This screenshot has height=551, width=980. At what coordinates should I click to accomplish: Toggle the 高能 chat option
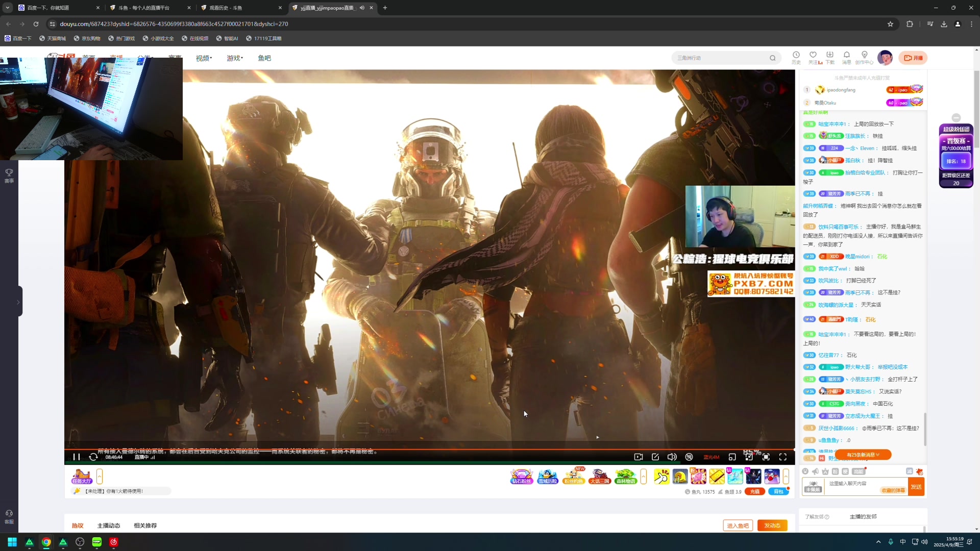(x=859, y=471)
